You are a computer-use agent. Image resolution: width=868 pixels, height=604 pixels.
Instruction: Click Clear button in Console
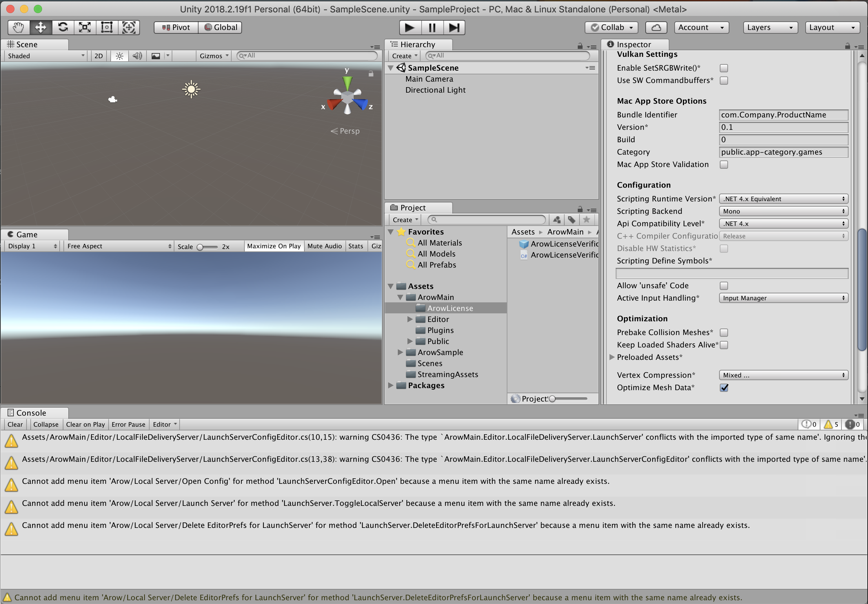[x=15, y=425]
